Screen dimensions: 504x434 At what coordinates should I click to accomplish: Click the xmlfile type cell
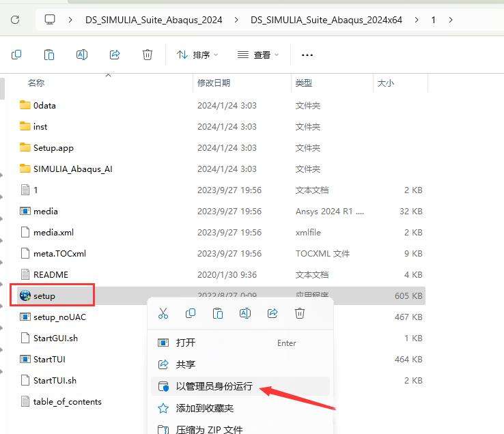pos(308,232)
